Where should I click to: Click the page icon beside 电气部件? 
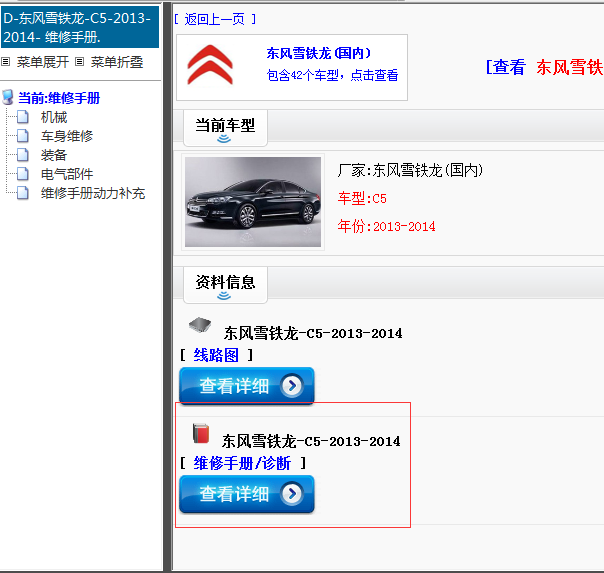point(23,174)
